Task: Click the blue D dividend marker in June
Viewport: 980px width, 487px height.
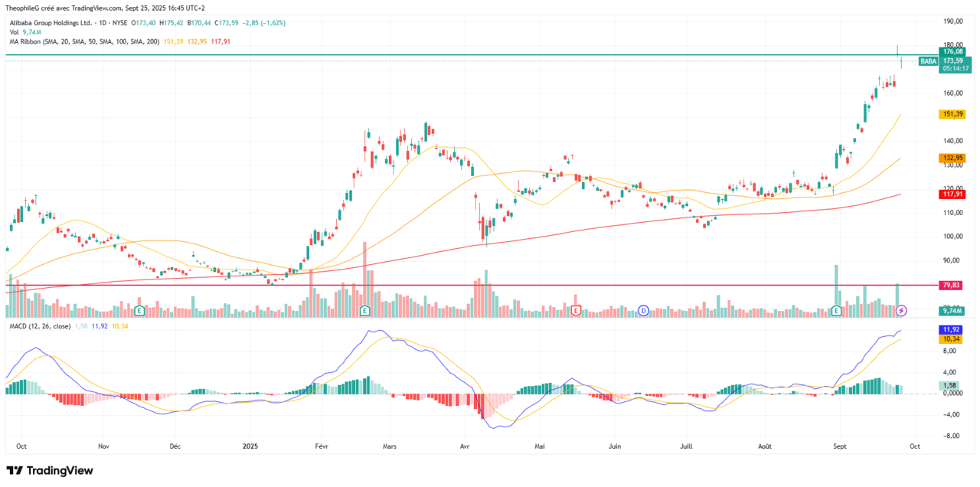Action: click(644, 310)
